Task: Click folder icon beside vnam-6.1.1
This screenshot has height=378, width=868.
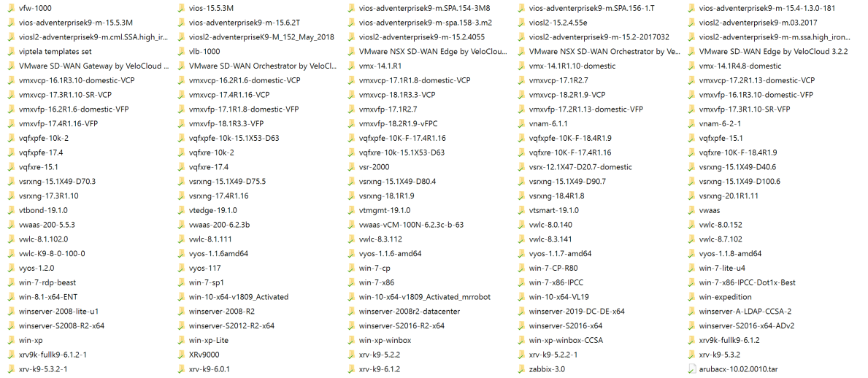Action: (x=523, y=123)
